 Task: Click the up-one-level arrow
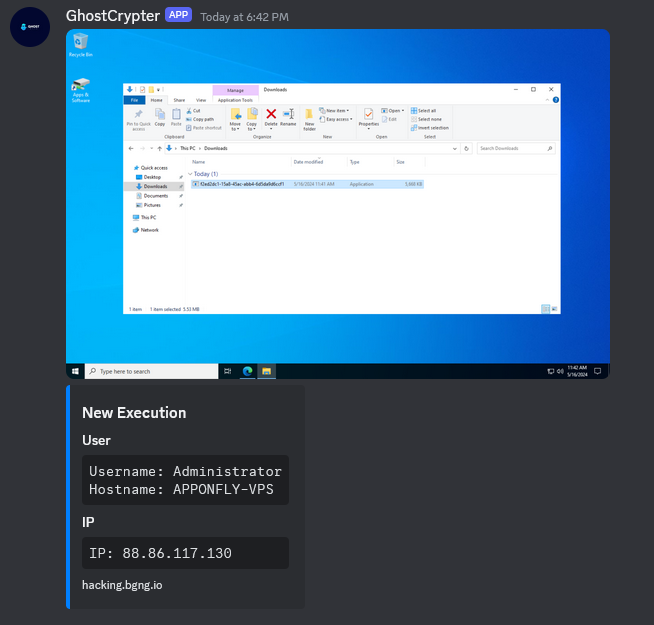coord(159,148)
